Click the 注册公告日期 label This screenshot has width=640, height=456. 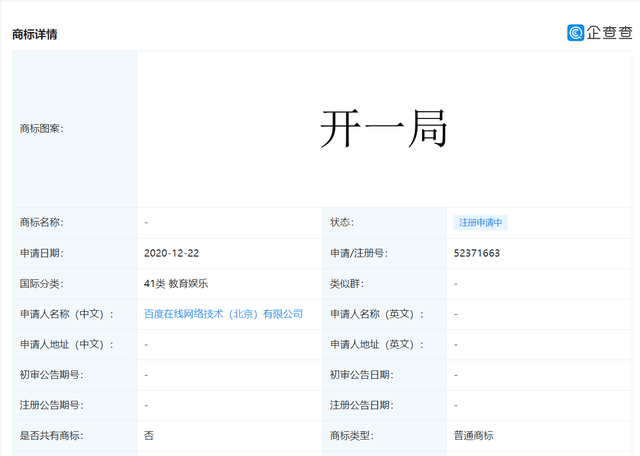(362, 405)
